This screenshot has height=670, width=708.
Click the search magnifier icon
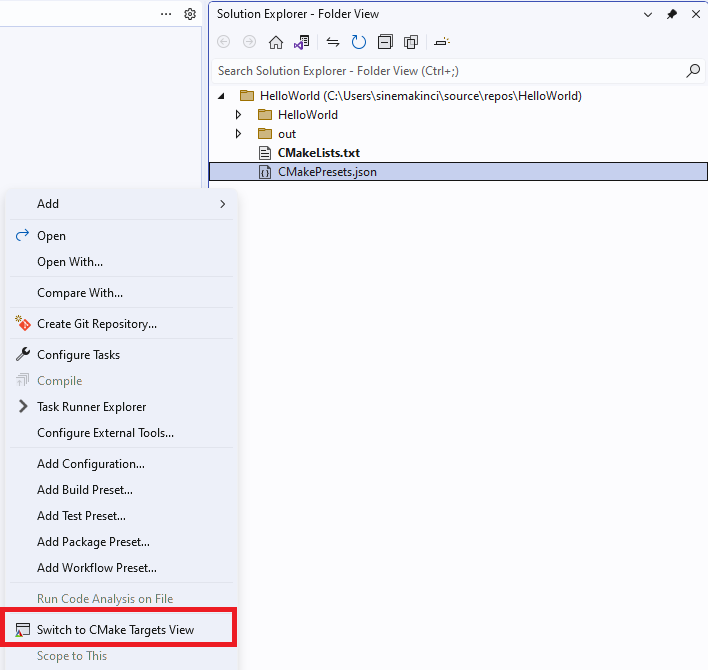[693, 71]
